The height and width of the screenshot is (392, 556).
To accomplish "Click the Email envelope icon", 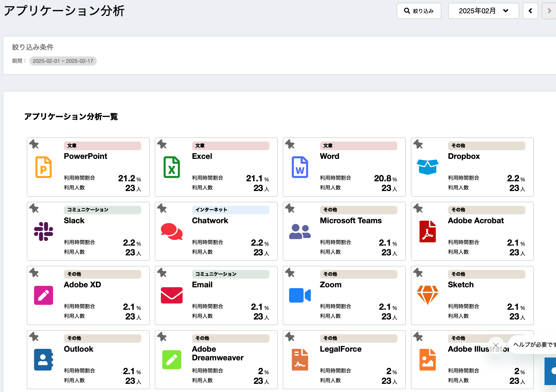I will click(x=172, y=295).
